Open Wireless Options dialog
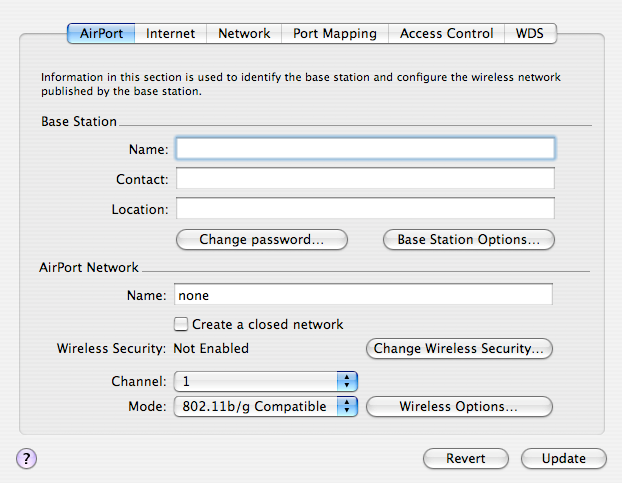 [x=459, y=406]
